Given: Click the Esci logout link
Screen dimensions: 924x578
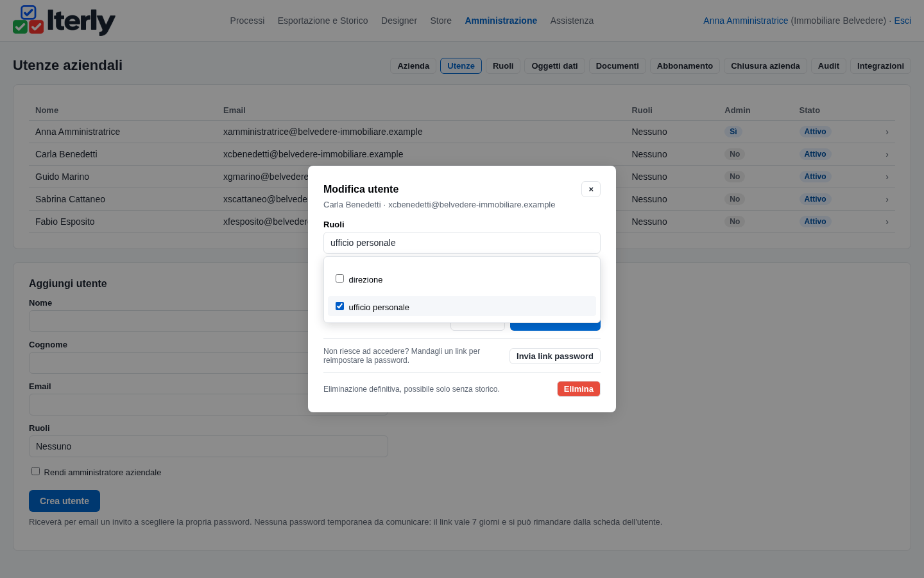Looking at the screenshot, I should pos(903,21).
